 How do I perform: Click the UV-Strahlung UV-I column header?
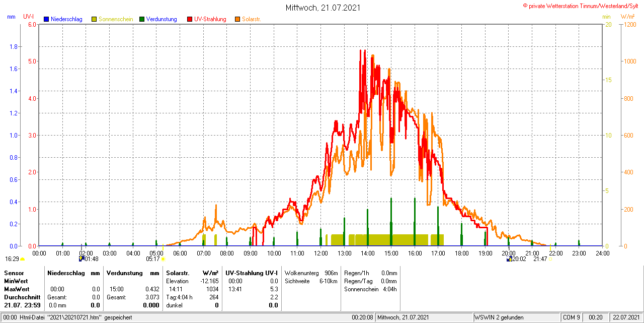tap(252, 273)
